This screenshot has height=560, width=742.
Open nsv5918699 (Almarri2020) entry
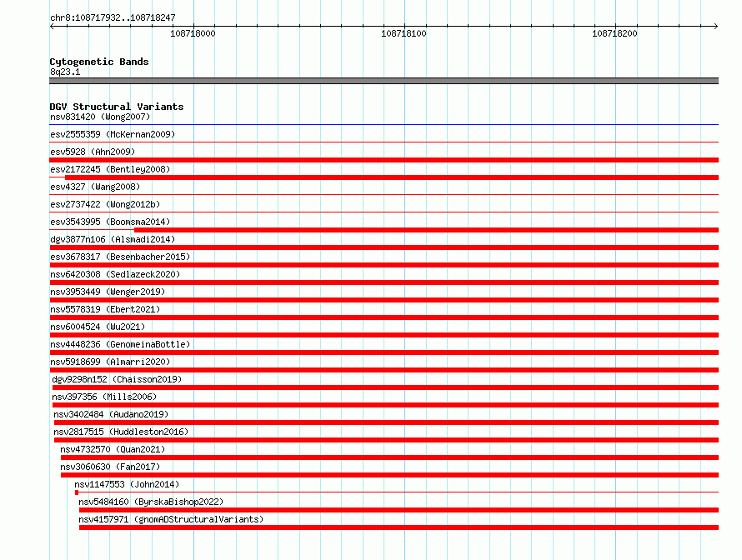point(110,362)
